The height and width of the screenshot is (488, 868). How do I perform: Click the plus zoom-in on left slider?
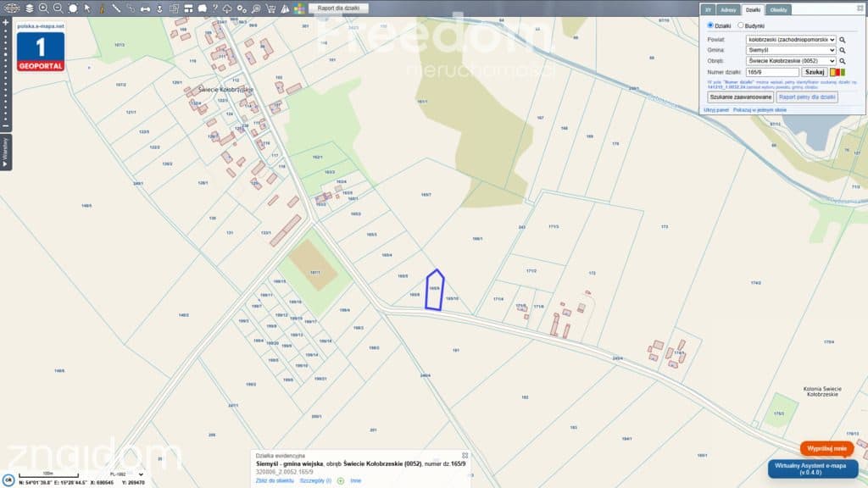[x=6, y=22]
